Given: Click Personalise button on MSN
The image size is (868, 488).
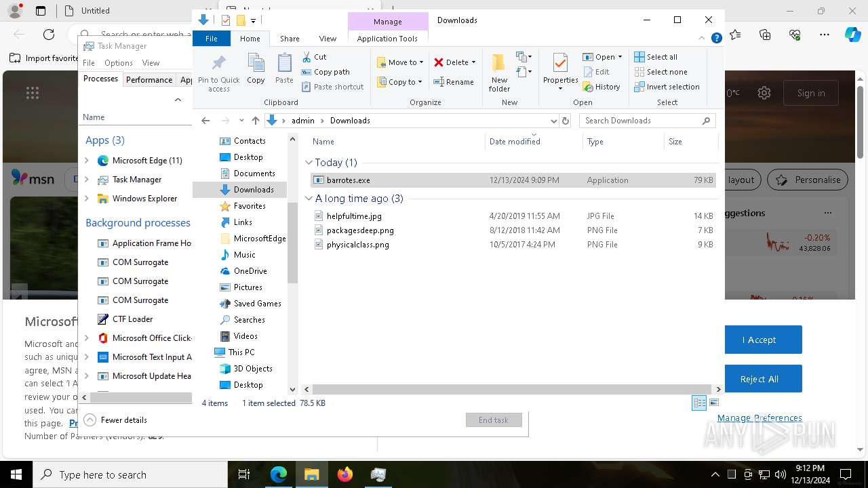Looking at the screenshot, I should pos(808,180).
